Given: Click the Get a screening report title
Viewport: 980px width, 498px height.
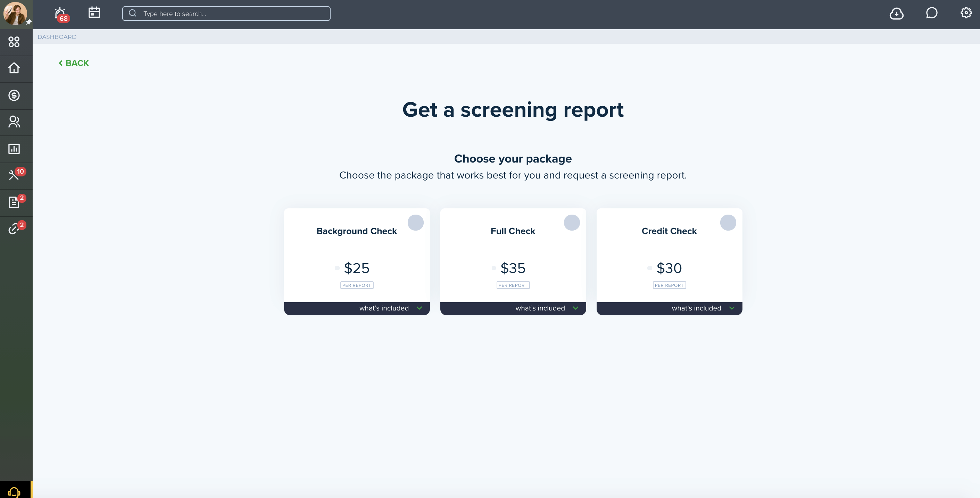Looking at the screenshot, I should [513, 110].
